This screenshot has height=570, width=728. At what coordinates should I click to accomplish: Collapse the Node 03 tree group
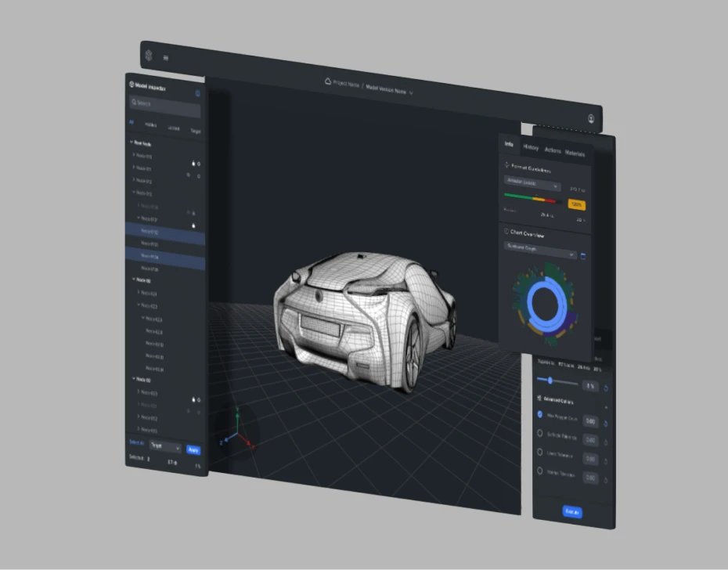tap(134, 379)
